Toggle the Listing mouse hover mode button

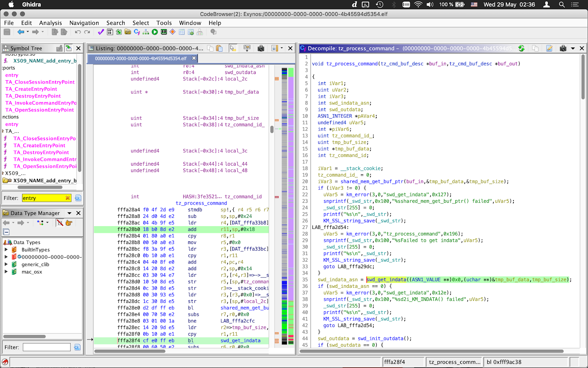pyautogui.click(x=232, y=48)
